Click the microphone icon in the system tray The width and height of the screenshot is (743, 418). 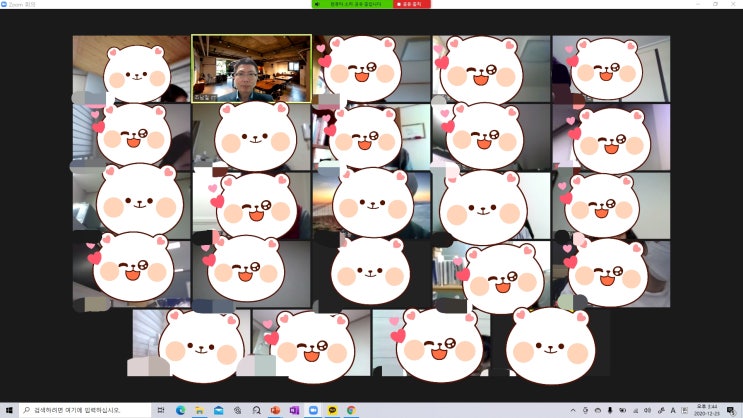tap(610, 410)
